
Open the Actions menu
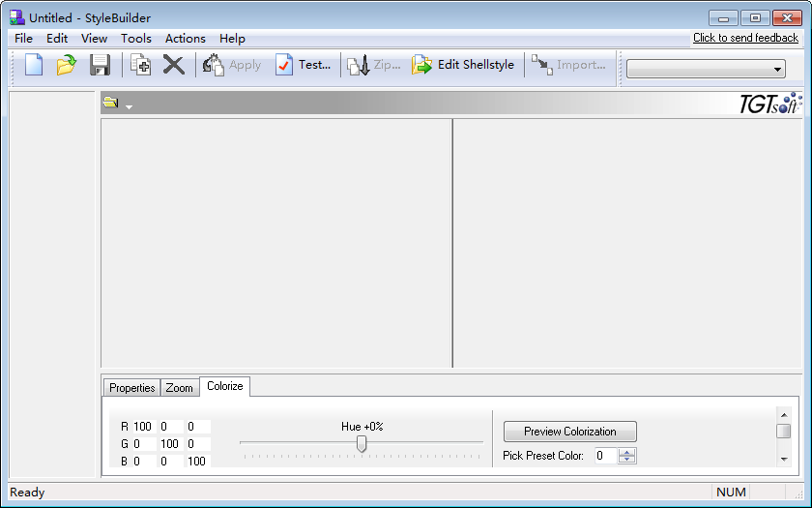pos(186,39)
